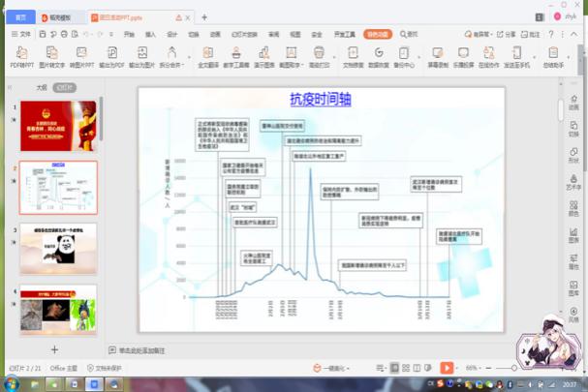Open the 图表 panel in right sidebar
The height and width of the screenshot is (392, 588).
click(573, 235)
